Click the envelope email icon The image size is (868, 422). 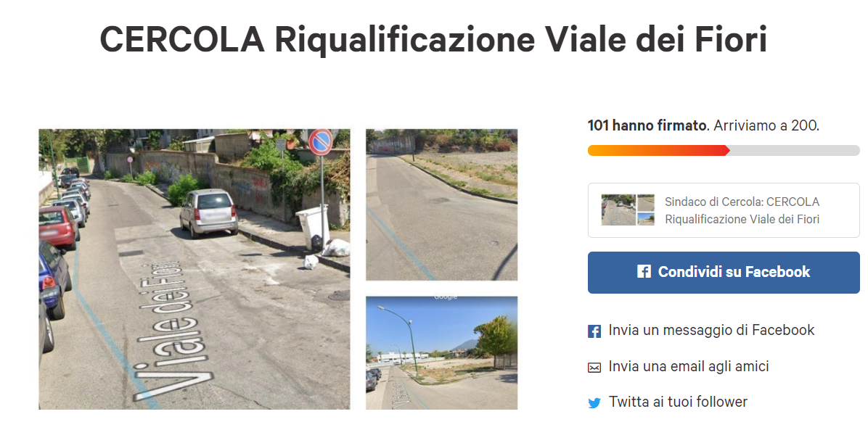point(594,367)
